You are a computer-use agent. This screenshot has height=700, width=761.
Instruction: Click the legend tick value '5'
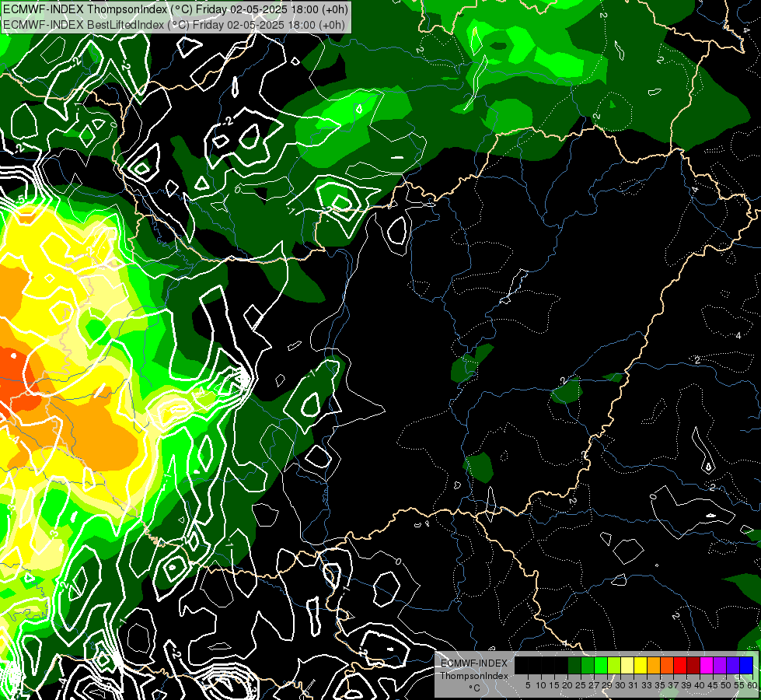point(528,685)
